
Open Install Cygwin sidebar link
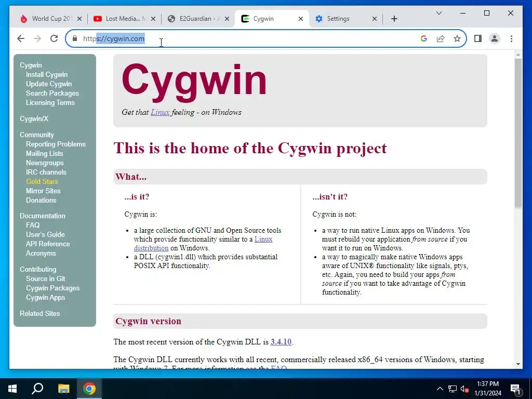tap(47, 75)
